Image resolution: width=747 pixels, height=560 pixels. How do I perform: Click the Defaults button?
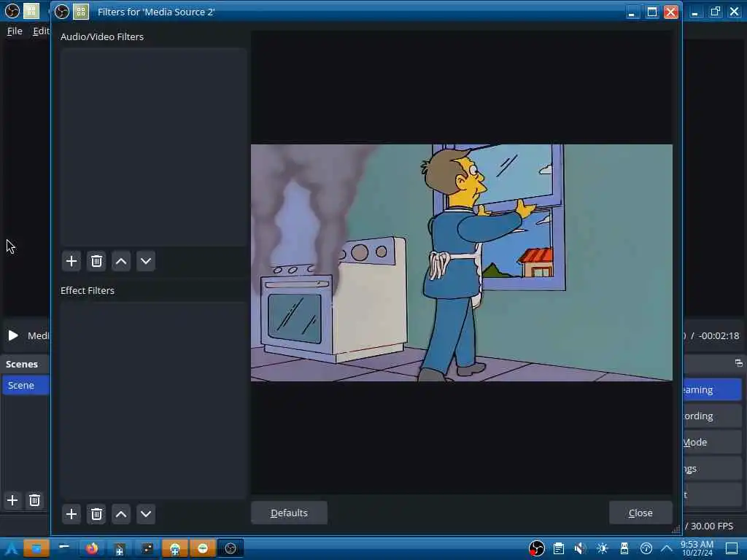289,513
